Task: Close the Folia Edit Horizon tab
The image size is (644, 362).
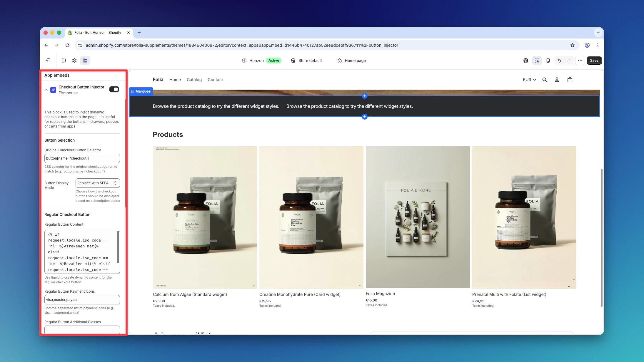Action: point(129,33)
